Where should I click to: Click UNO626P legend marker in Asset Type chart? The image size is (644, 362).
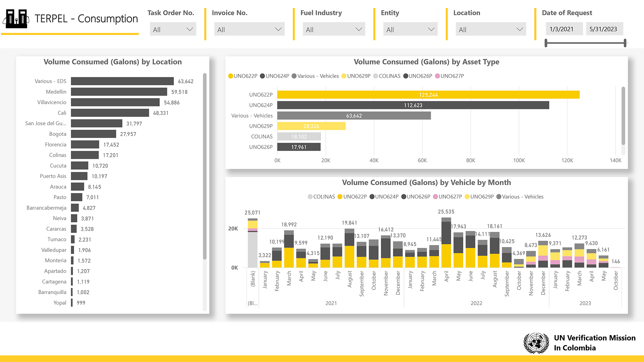point(406,76)
